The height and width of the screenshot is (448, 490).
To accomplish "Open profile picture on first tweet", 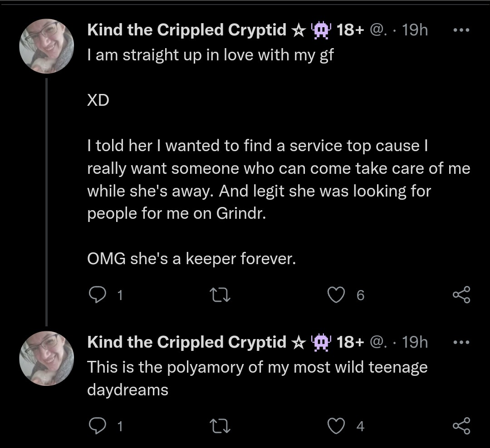I will pos(47,46).
